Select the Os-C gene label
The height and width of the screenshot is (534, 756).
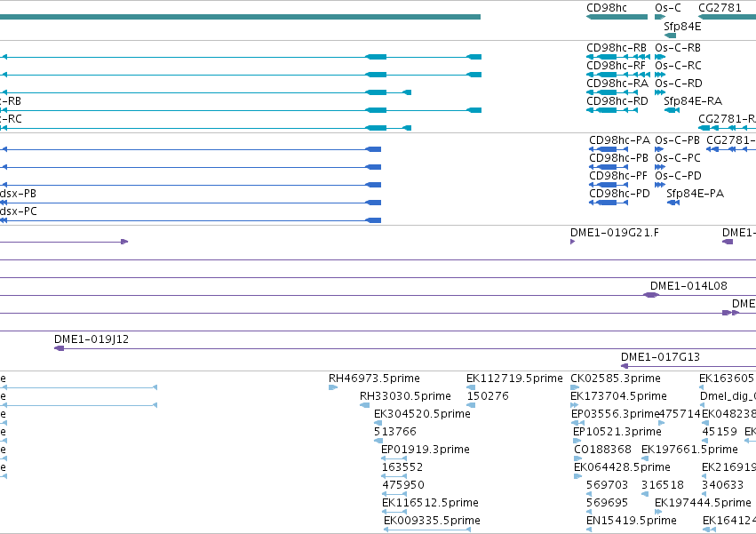coord(668,8)
